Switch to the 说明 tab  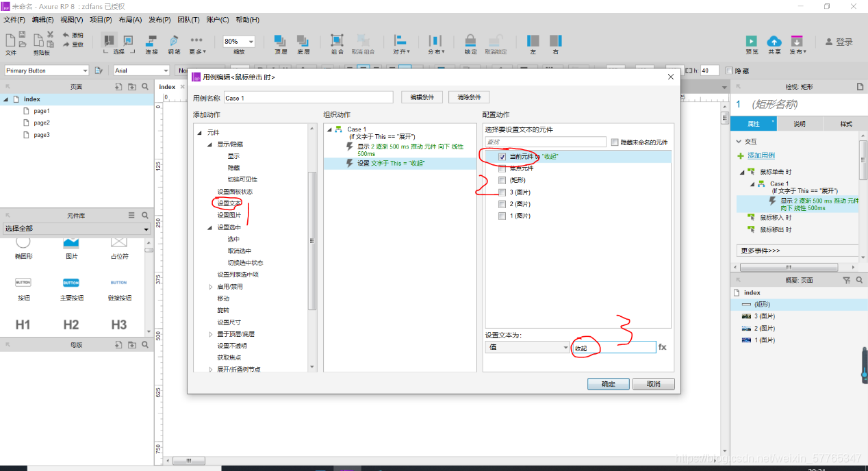coord(799,124)
